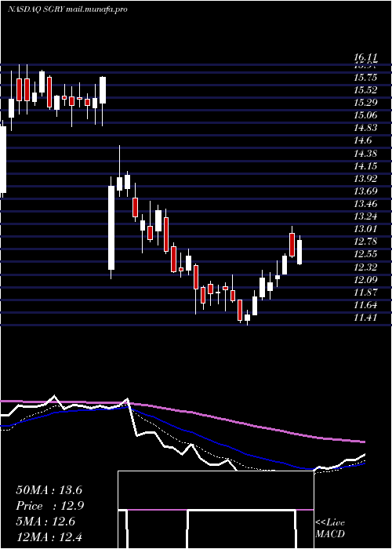The width and height of the screenshot is (392, 549).
Task: Click the last white candlestick on the right
Action: pyautogui.click(x=299, y=252)
